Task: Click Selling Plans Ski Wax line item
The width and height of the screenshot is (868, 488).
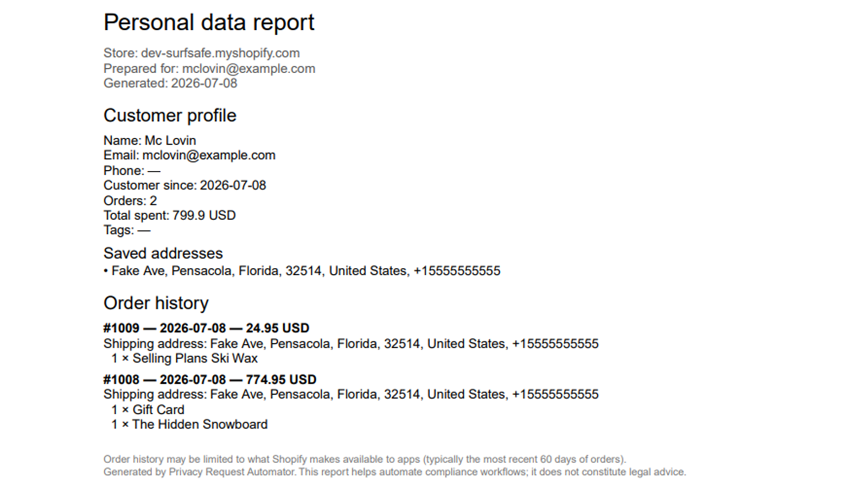Action: (x=184, y=358)
